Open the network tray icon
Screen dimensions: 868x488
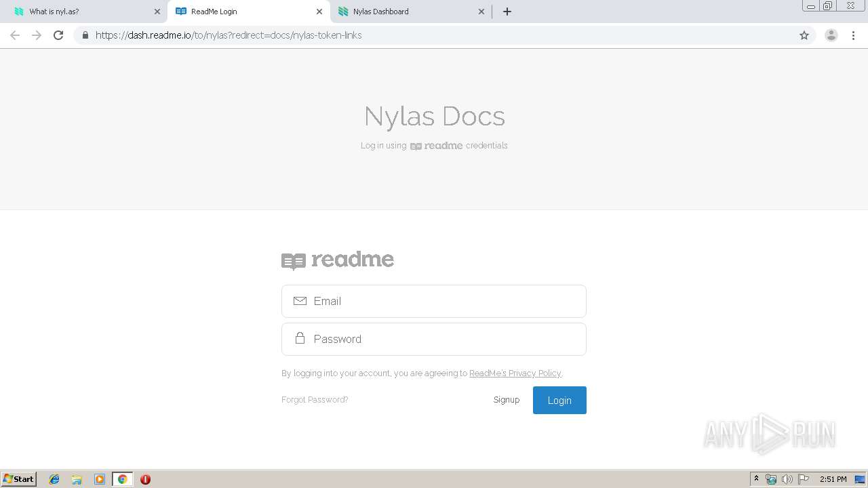771,479
